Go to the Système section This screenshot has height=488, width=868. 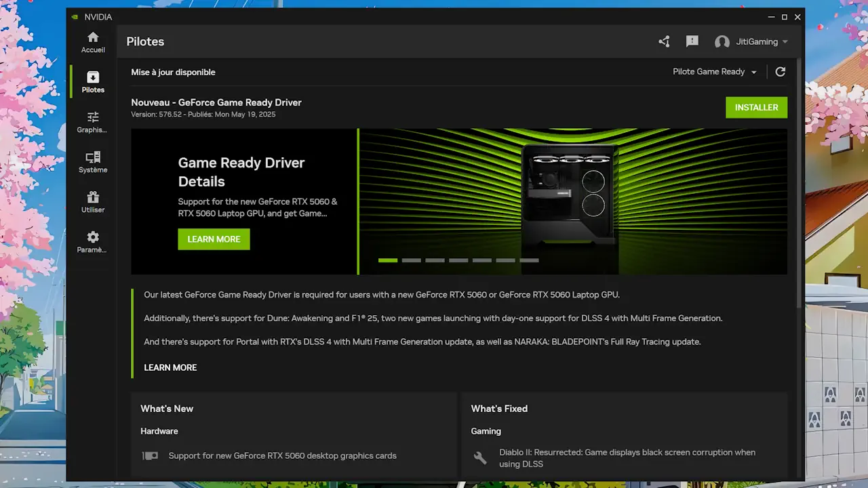93,162
